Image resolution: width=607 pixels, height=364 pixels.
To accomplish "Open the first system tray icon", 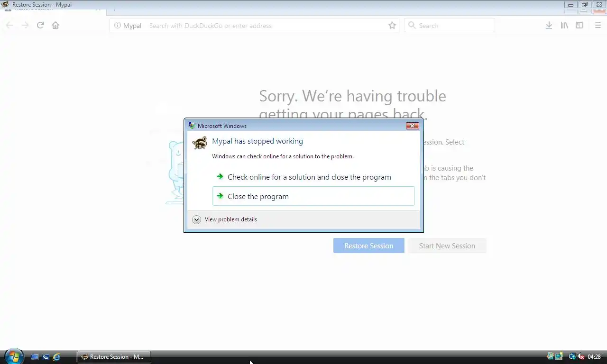I will click(x=551, y=356).
